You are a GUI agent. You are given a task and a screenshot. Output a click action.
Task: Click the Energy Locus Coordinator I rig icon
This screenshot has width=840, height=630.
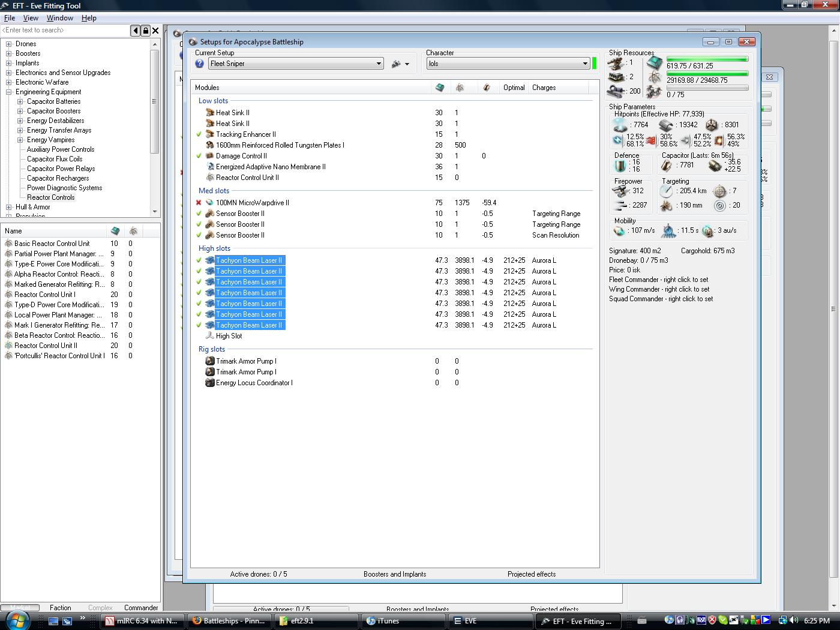pyautogui.click(x=210, y=383)
